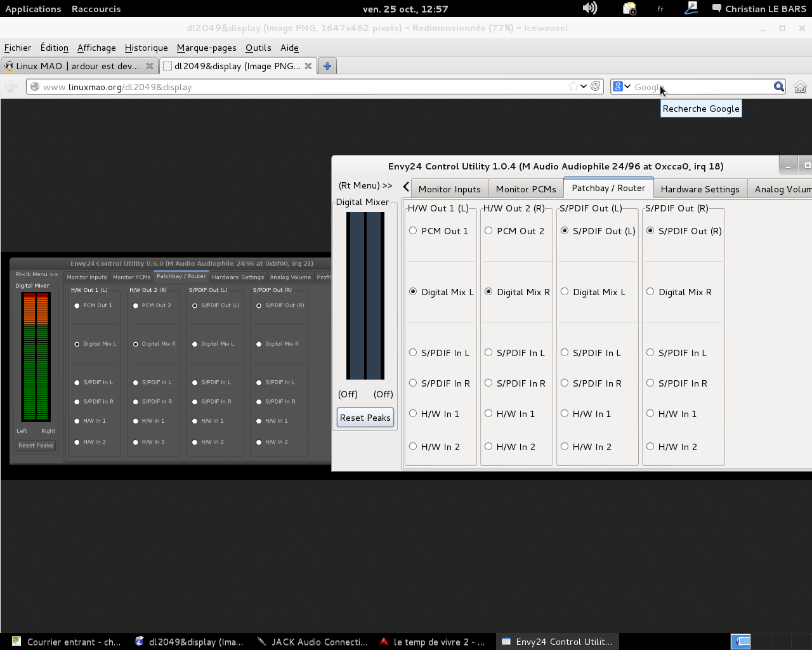Go back using Iceweasel's back arrow
The height and width of the screenshot is (650, 812).
(x=11, y=87)
